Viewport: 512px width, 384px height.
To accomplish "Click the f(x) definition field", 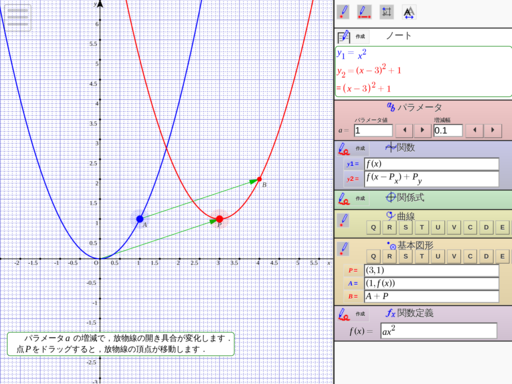I will click(438, 331).
